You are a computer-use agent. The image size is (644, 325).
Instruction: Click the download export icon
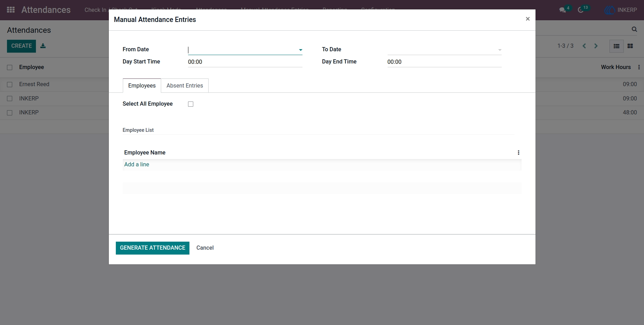(43, 46)
